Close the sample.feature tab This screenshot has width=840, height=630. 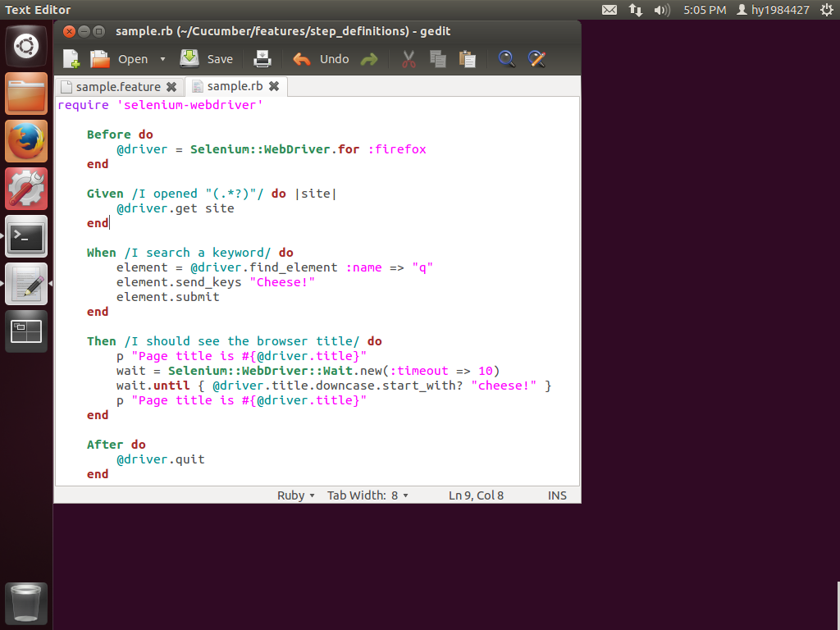[171, 87]
